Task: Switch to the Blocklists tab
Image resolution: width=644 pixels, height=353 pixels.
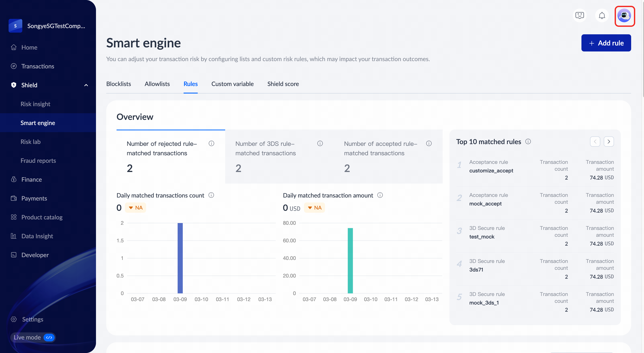Action: point(118,84)
